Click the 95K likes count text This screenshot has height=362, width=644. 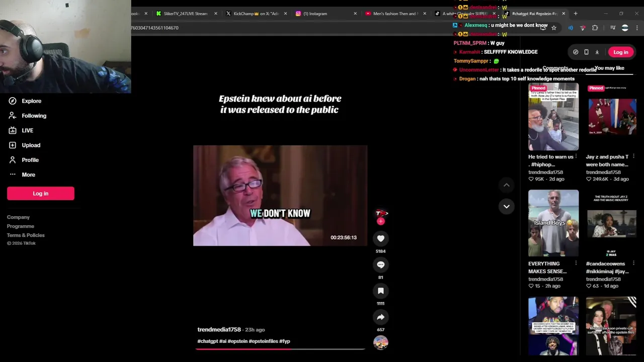coord(538,179)
